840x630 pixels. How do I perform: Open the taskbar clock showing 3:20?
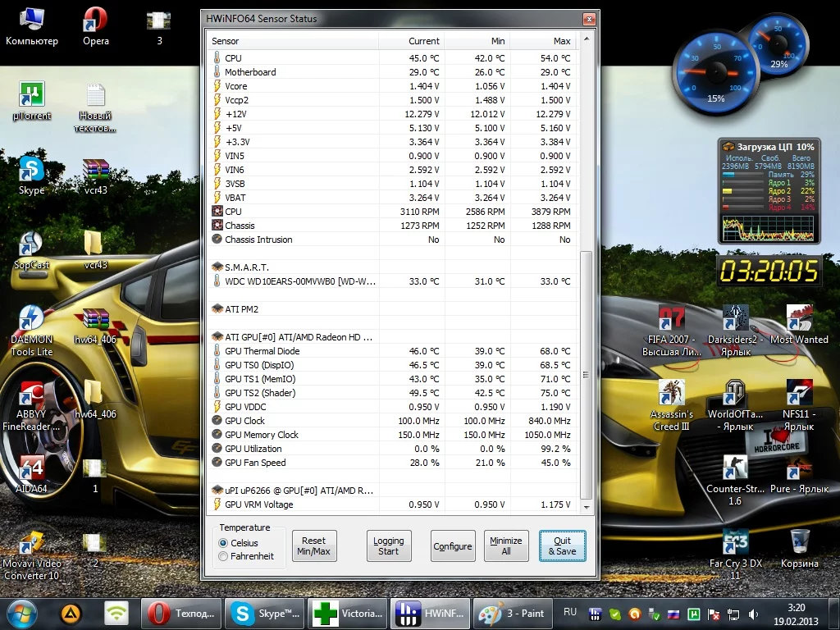pos(796,614)
